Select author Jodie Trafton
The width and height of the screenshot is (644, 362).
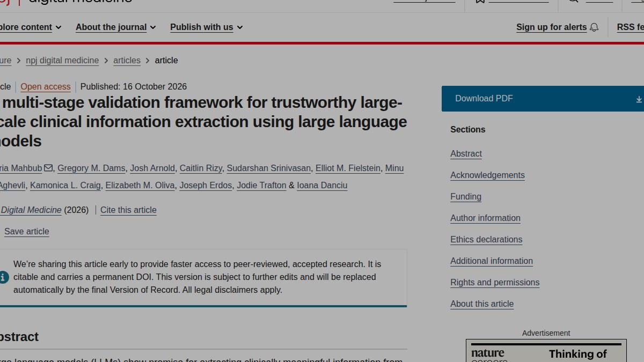(x=261, y=186)
